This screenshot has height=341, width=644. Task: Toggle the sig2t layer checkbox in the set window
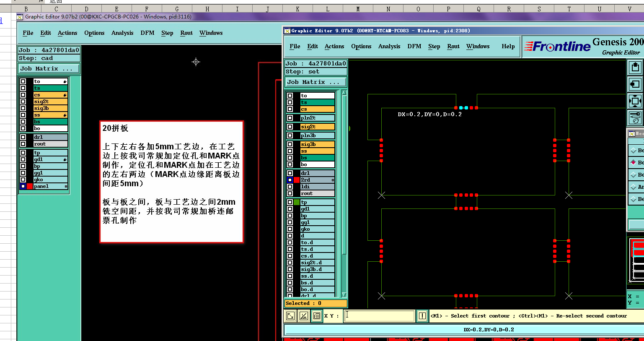(x=290, y=127)
